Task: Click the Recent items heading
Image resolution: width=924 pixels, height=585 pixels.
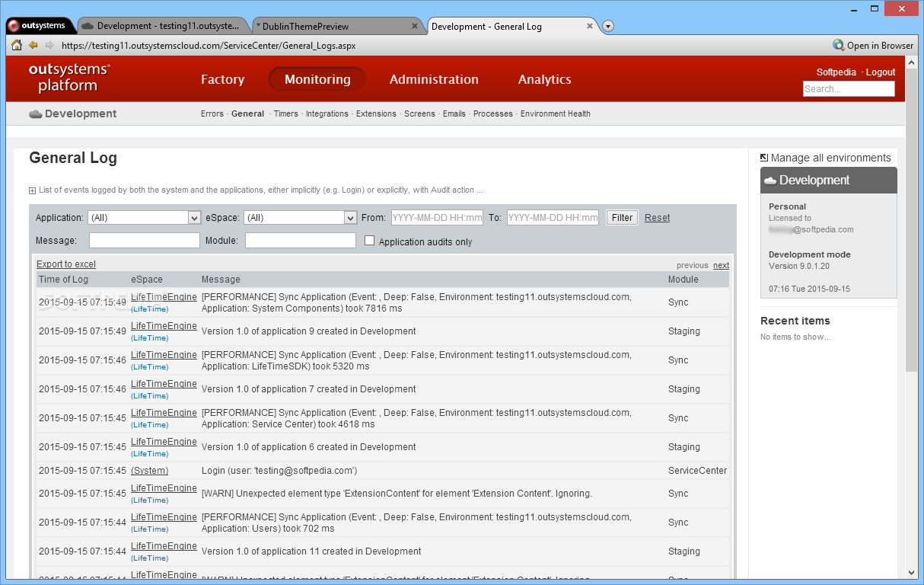Action: click(x=795, y=321)
